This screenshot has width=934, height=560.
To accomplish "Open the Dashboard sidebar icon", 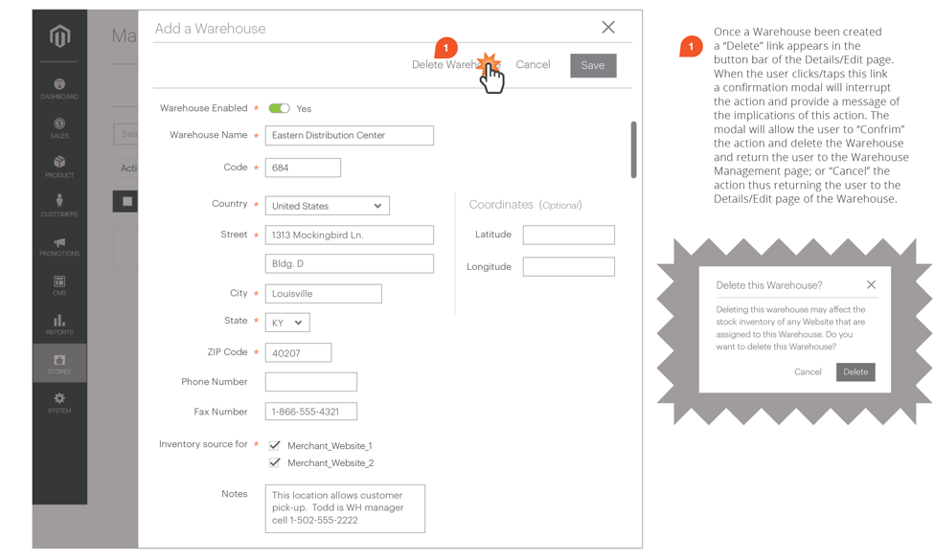I will [59, 85].
